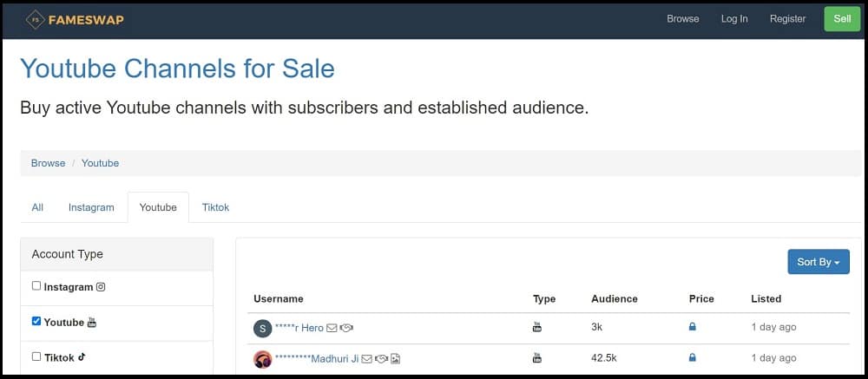The width and height of the screenshot is (868, 379).
Task: Click the handshake icon beside r Hero
Action: coord(346,328)
